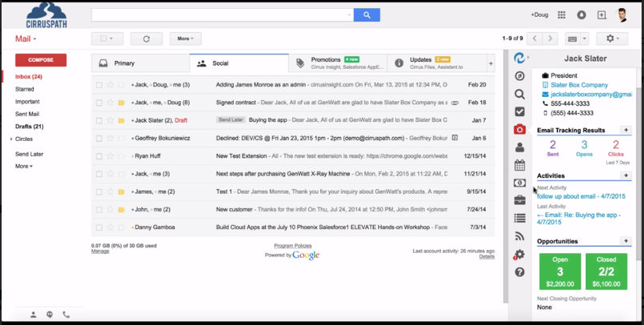Click the red camera icon in sidebar
Viewport: 644px width, 325px height.
pos(519,130)
